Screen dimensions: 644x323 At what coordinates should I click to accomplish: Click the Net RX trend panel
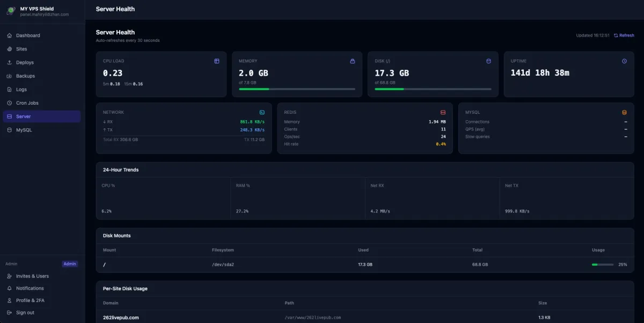[432, 199]
